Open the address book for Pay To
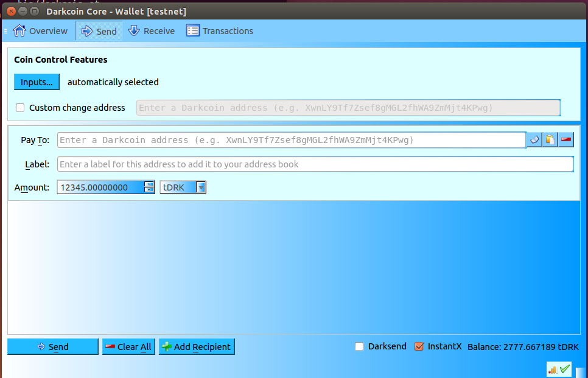Screen dimensions: 588x378 coord(534,140)
